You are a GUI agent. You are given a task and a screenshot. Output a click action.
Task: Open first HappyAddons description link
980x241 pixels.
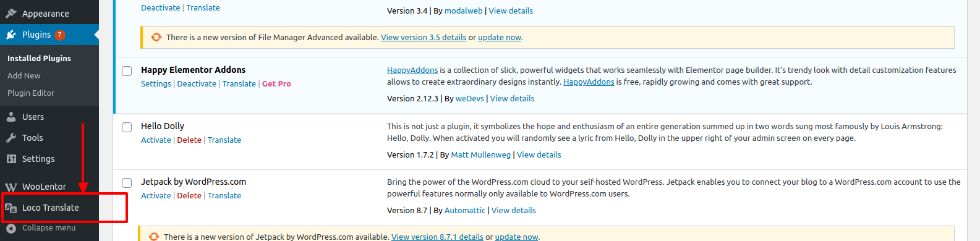click(x=412, y=70)
